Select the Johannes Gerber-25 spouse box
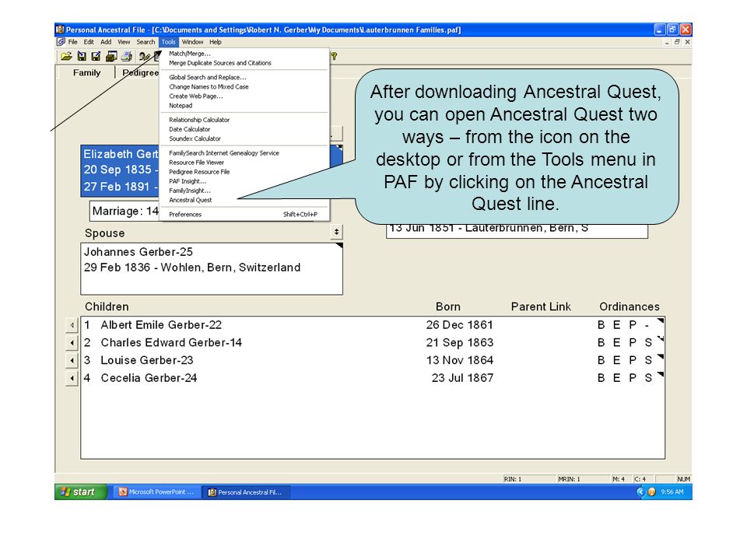This screenshot has width=747, height=560. 212,268
